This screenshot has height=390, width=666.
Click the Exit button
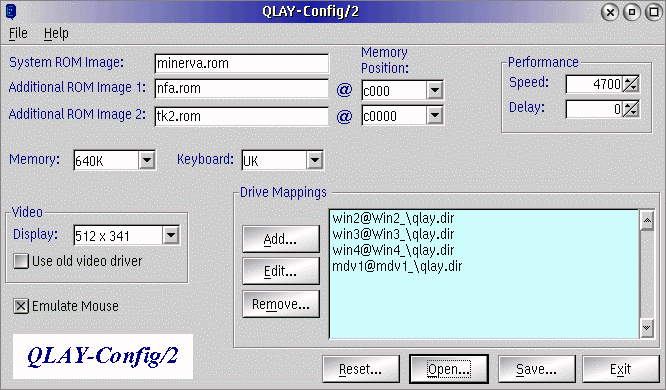[x=621, y=369]
